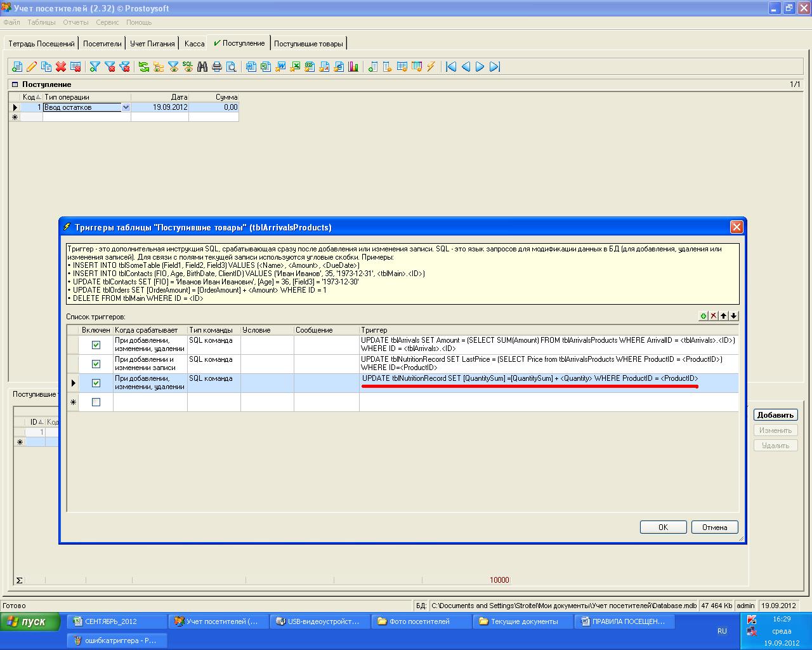Switch to the 'Касса' tab
Viewport: 812px width, 650px height.
pos(194,44)
